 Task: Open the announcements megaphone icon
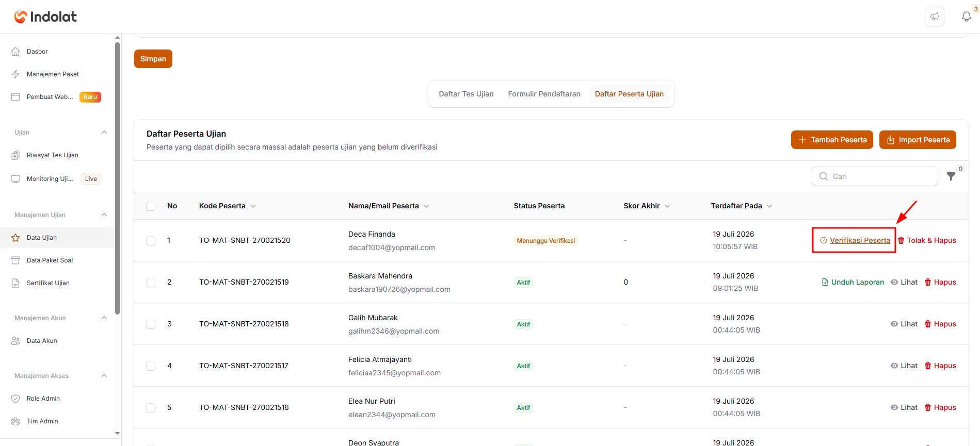(x=935, y=16)
